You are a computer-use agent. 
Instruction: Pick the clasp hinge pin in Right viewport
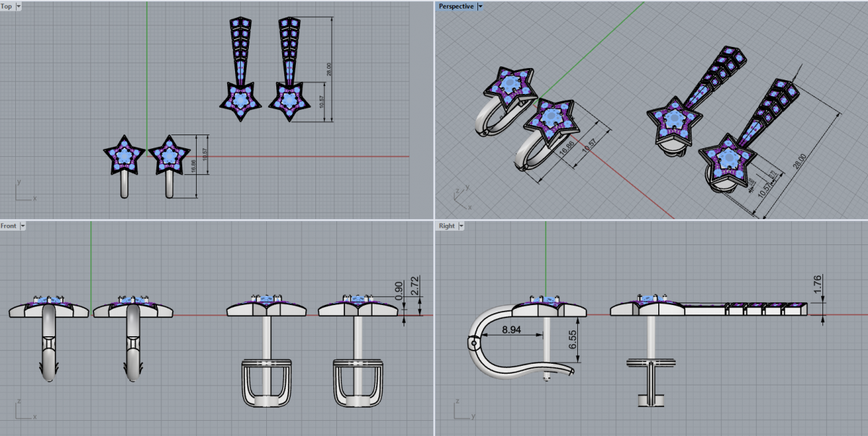click(474, 344)
